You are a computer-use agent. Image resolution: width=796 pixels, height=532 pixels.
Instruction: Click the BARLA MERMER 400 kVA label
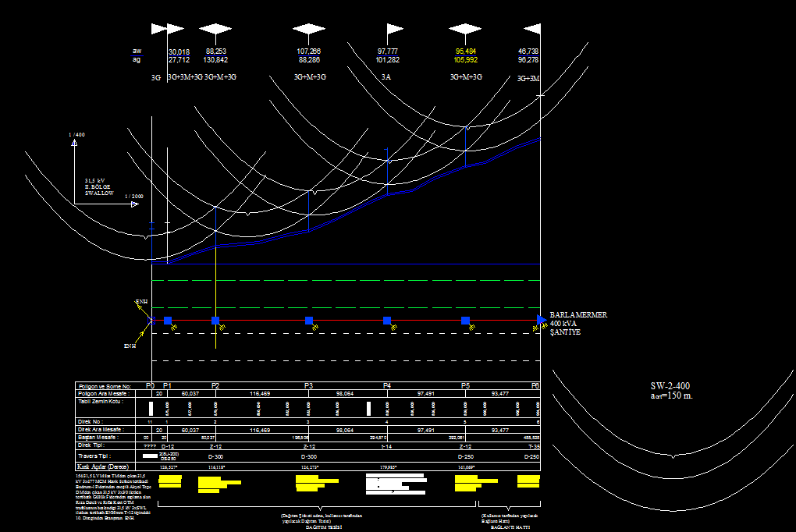click(x=578, y=323)
